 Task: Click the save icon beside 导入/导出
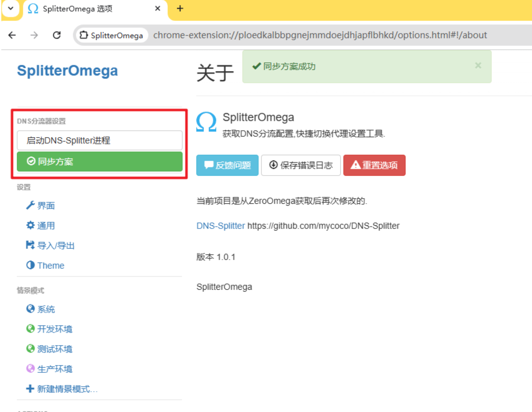(x=30, y=245)
